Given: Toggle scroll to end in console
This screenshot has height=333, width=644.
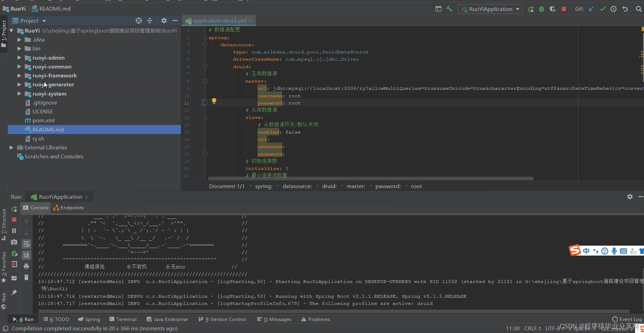Looking at the screenshot, I should (x=26, y=255).
